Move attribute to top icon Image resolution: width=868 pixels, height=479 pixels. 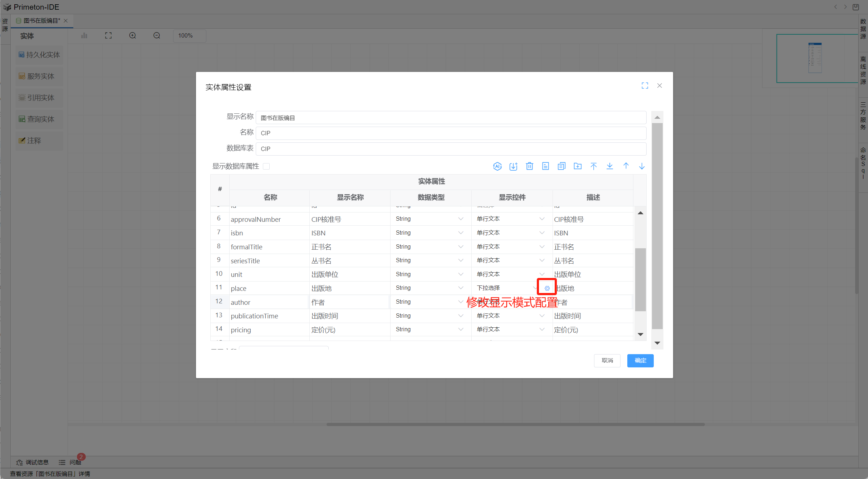coord(593,166)
